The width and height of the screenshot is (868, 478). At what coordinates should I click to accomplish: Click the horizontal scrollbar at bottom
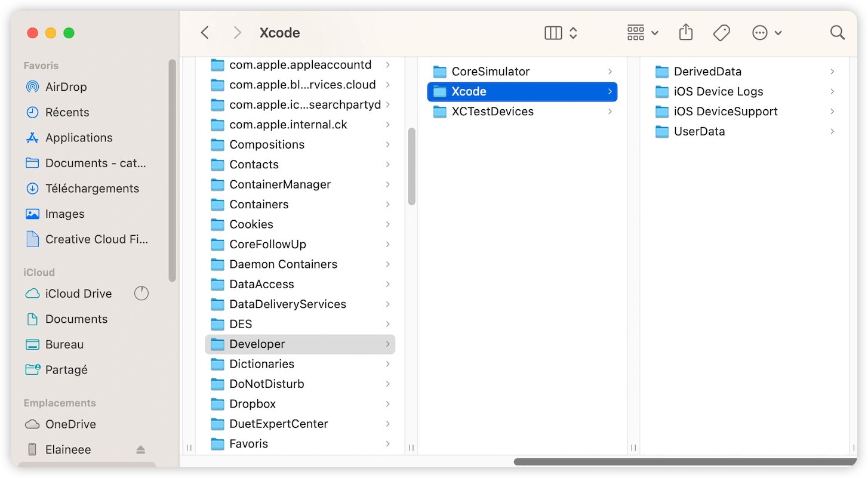pyautogui.click(x=685, y=461)
